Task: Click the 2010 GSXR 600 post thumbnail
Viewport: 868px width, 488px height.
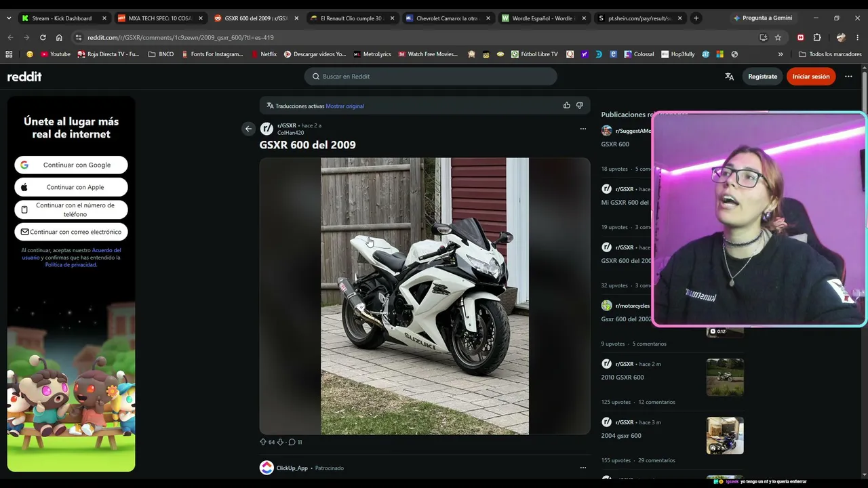Action: [x=725, y=377]
